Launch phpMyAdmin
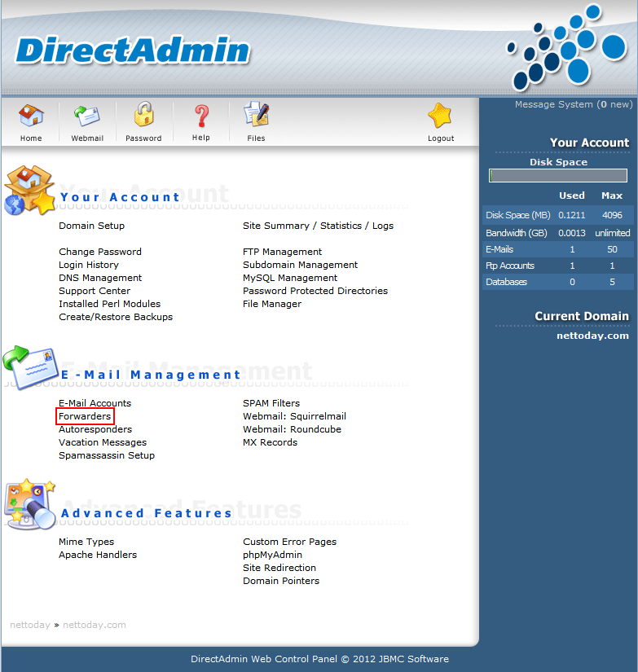The width and height of the screenshot is (638, 672). 273,555
